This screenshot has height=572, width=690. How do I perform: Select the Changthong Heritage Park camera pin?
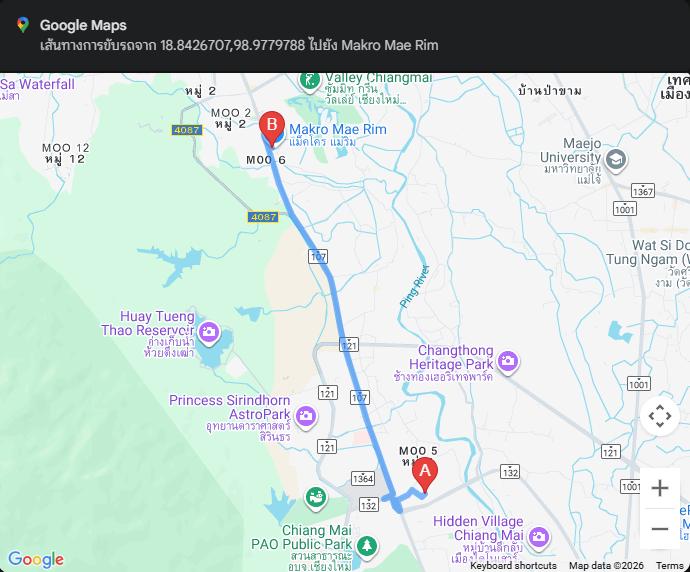[508, 362]
